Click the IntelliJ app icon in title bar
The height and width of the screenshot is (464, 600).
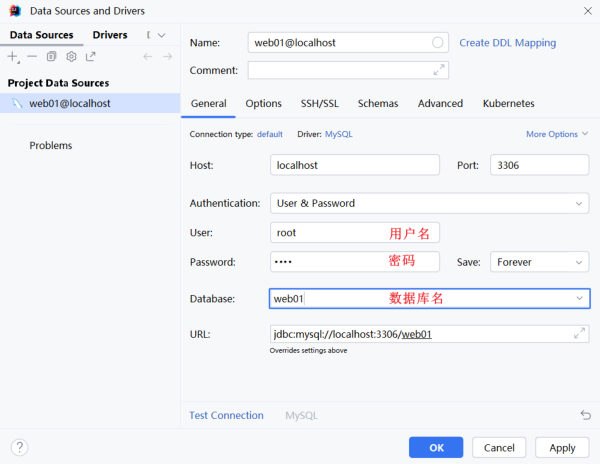(x=15, y=11)
